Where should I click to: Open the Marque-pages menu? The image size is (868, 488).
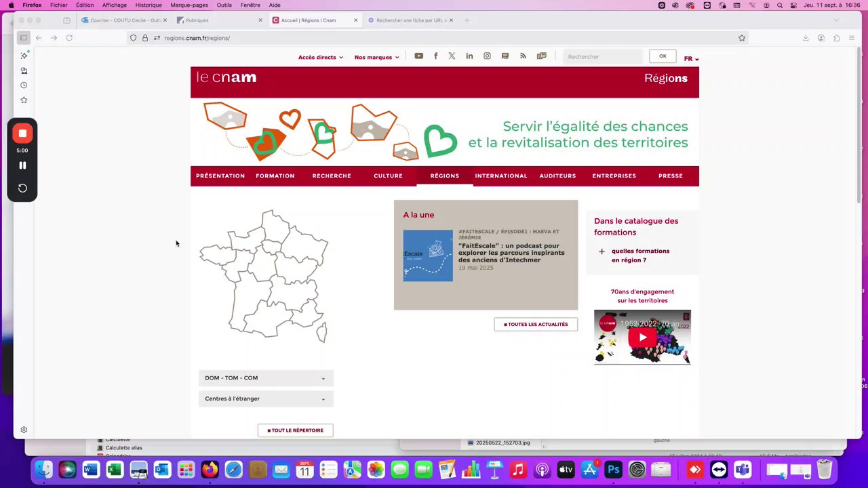coord(189,5)
